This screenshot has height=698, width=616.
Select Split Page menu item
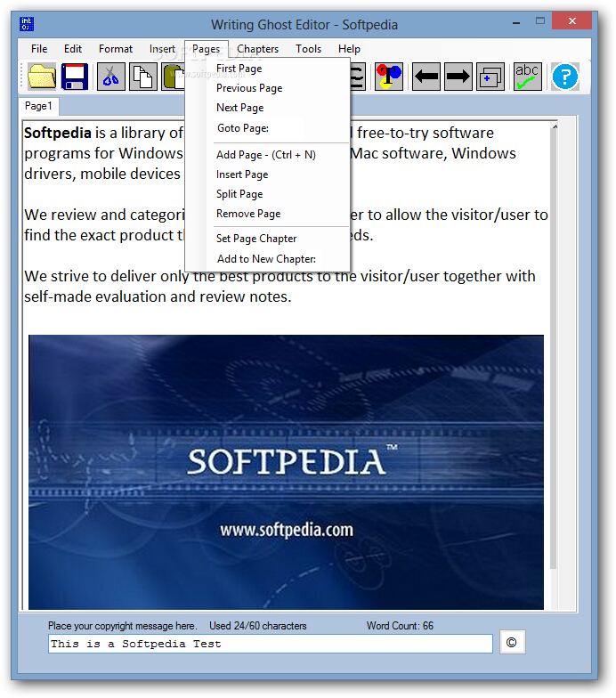pyautogui.click(x=267, y=194)
